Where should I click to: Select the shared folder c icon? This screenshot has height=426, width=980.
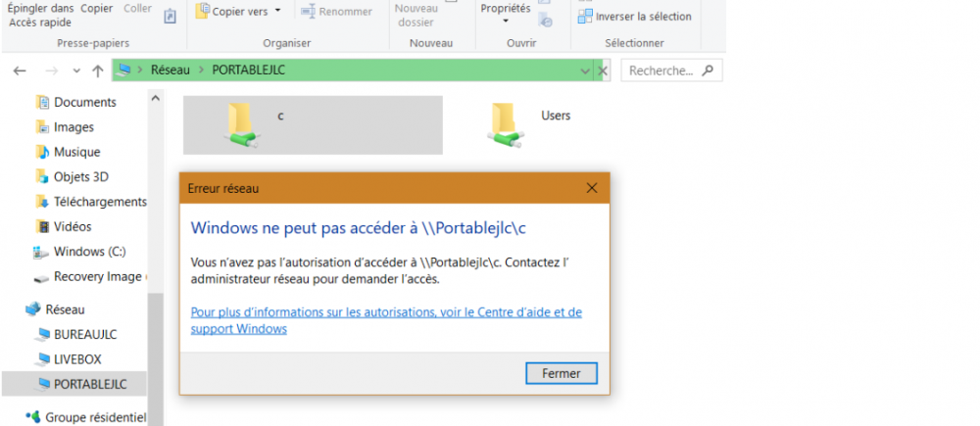tap(241, 125)
